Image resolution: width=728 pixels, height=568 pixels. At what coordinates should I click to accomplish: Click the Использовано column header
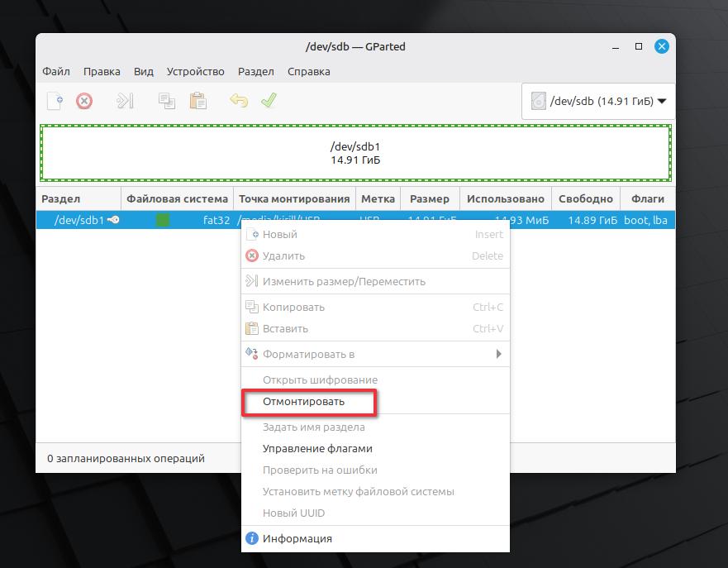(506, 198)
